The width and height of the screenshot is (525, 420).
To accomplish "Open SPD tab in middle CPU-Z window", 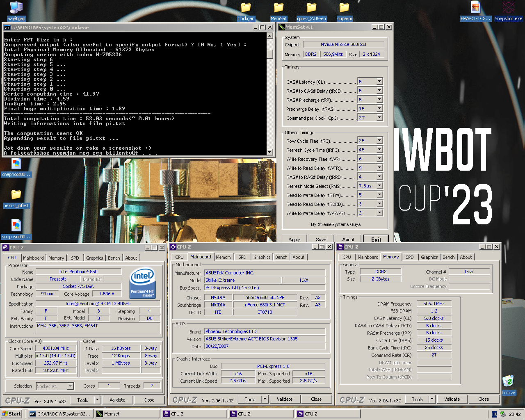I will 242,257.
